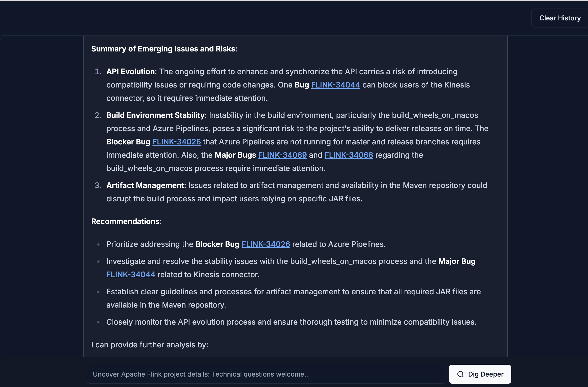Click the 'I can provide further analysis' text
588x387 pixels.
(x=149, y=345)
